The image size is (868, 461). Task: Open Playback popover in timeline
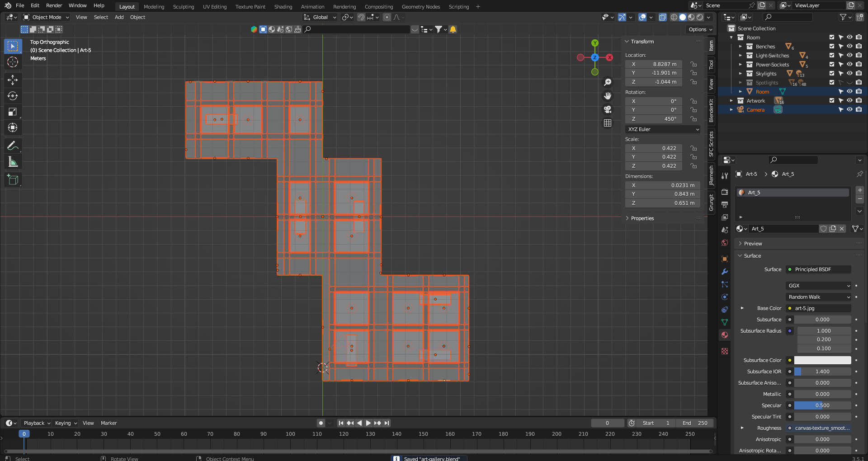tap(37, 423)
